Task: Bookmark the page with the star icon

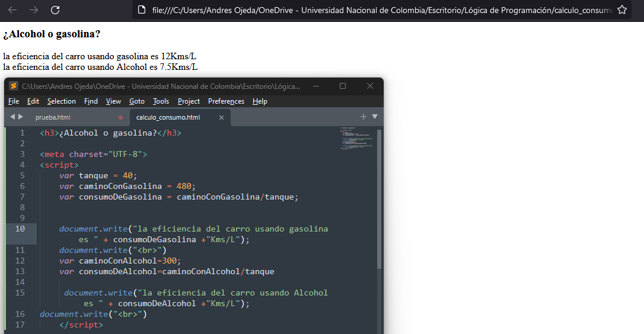Action: pos(622,10)
